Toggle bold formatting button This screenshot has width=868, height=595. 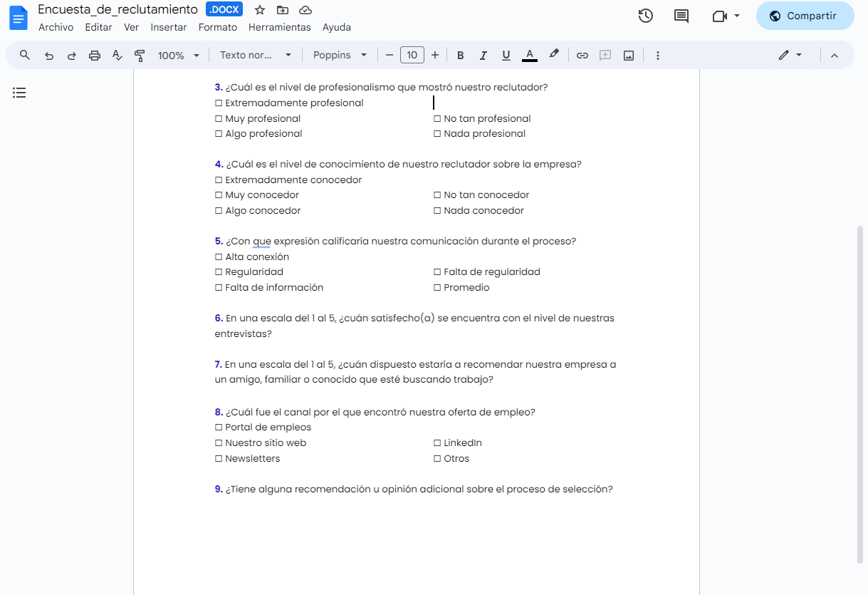460,56
